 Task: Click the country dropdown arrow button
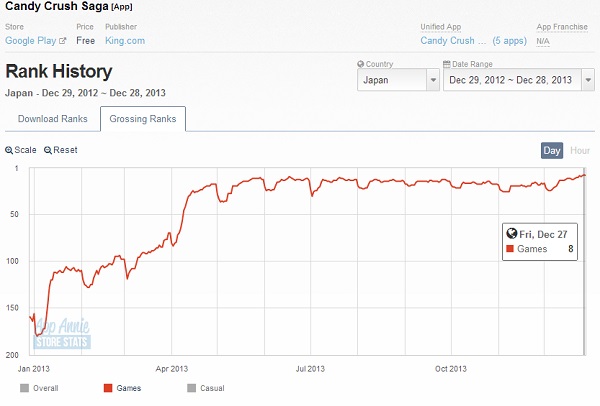pyautogui.click(x=433, y=80)
